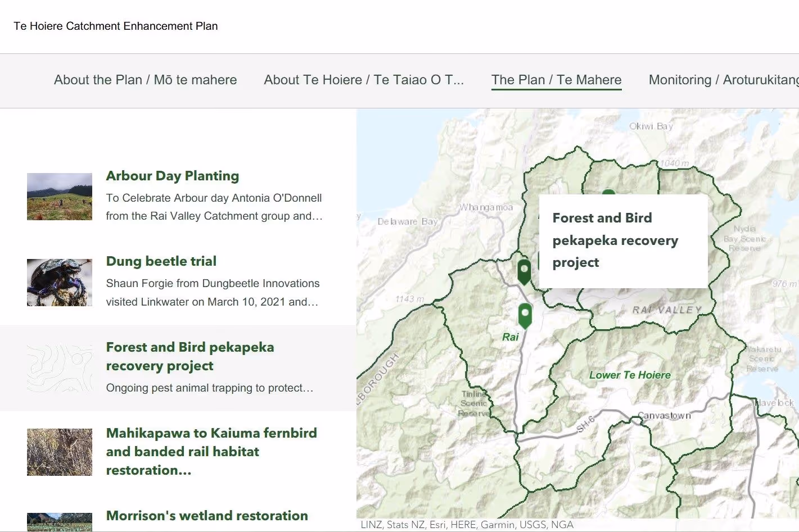Viewport: 799px width, 532px height.
Task: Click the pekapeka recovery popup on the map
Action: pyautogui.click(x=623, y=240)
